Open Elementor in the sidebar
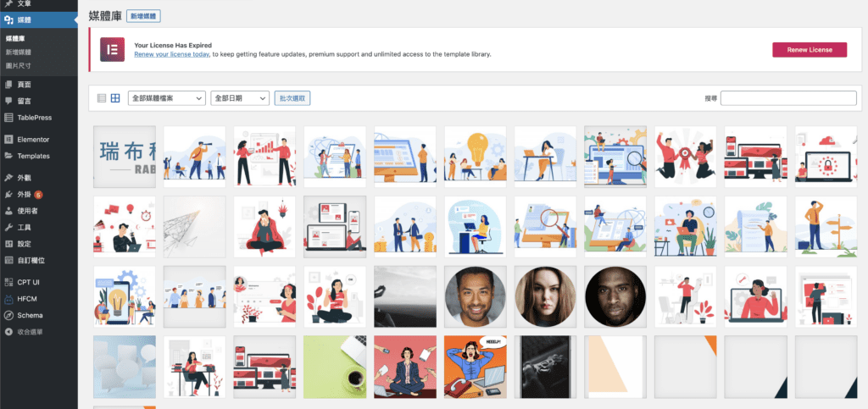 coord(33,139)
